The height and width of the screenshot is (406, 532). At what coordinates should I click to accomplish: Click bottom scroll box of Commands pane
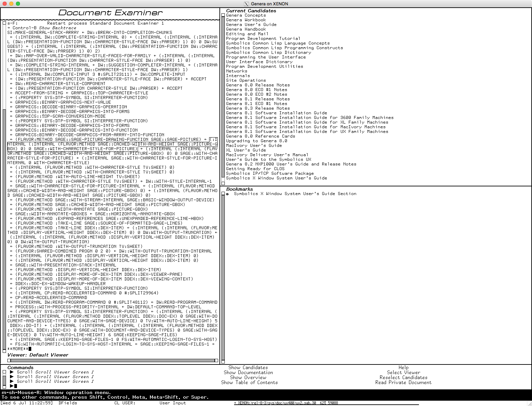point(4,387)
